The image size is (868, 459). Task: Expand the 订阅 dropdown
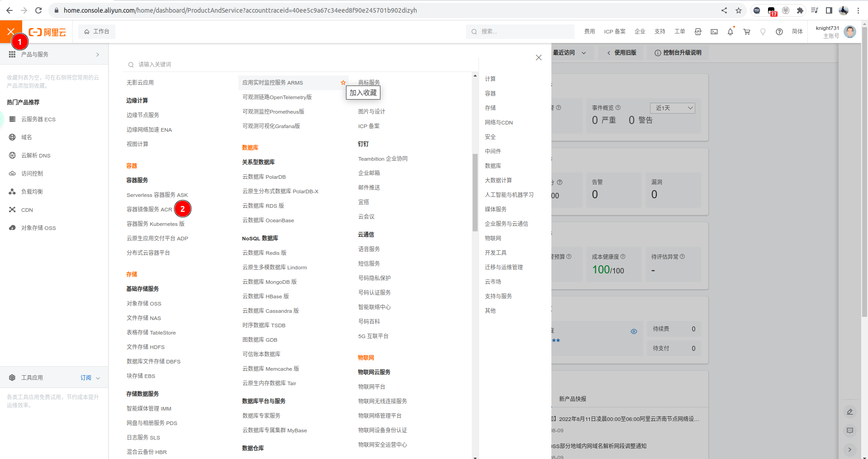pos(90,378)
